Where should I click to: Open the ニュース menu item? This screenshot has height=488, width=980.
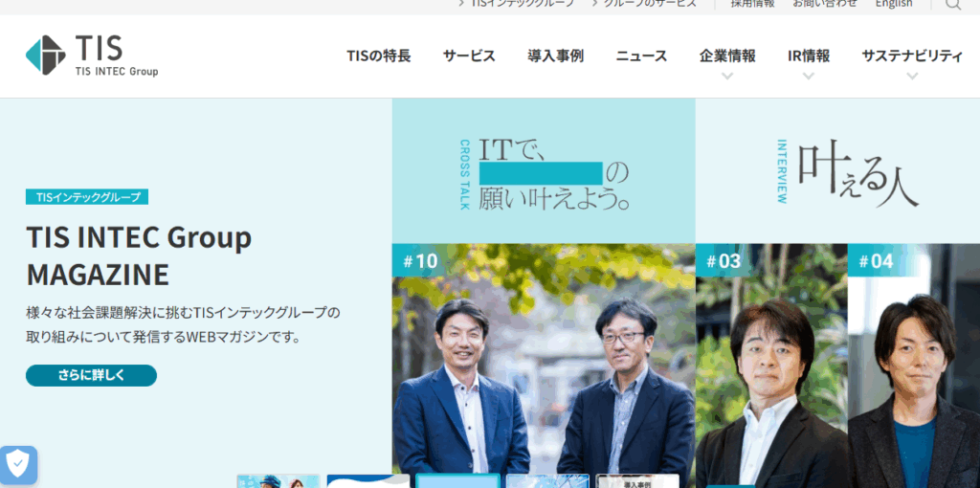pyautogui.click(x=641, y=56)
